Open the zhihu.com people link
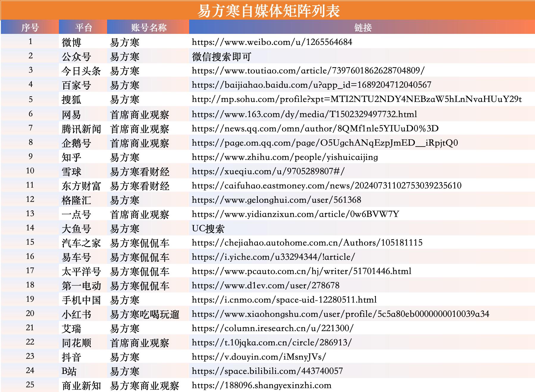Screen dimensions: 535x392 pos(285,157)
